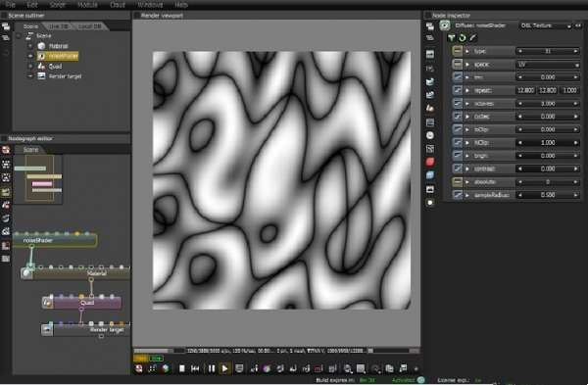Click the stop render button
This screenshot has height=385, width=588.
[x=182, y=368]
